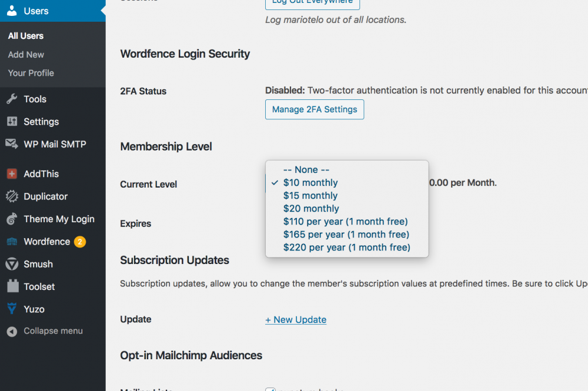Open the Wordfence notification count badge
588x391 pixels.
pyautogui.click(x=80, y=242)
